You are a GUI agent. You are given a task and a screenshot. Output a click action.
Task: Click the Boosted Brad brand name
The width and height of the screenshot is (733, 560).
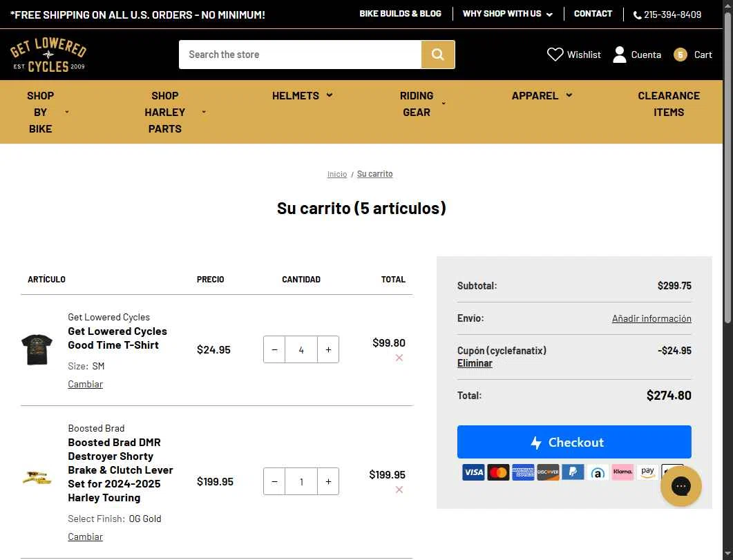(x=96, y=428)
